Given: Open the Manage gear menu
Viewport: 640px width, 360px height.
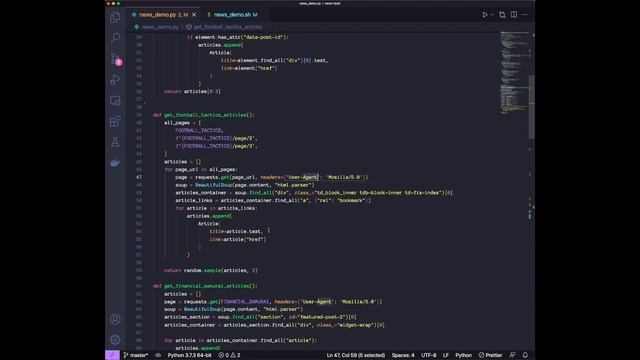Looking at the screenshot, I should tap(115, 340).
